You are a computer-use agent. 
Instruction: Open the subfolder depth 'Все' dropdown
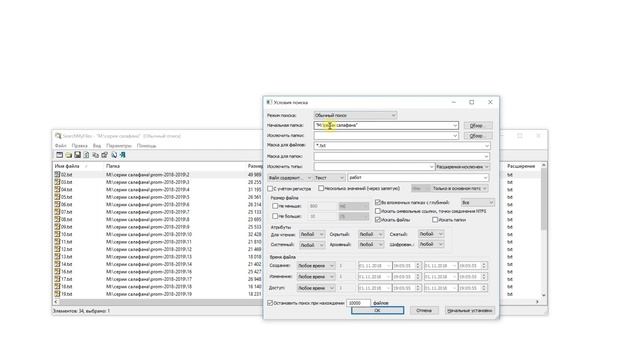click(478, 202)
